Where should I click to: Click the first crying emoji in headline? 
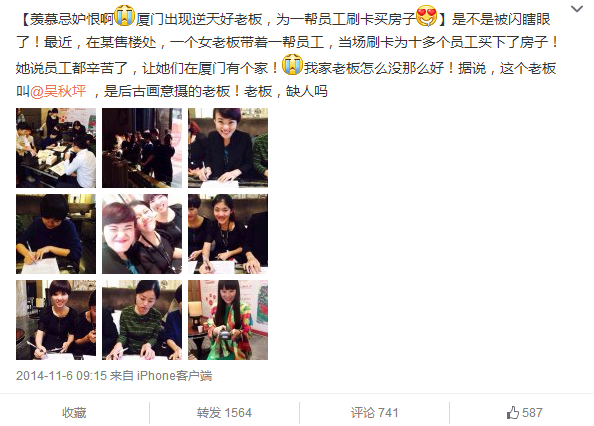pyautogui.click(x=124, y=16)
